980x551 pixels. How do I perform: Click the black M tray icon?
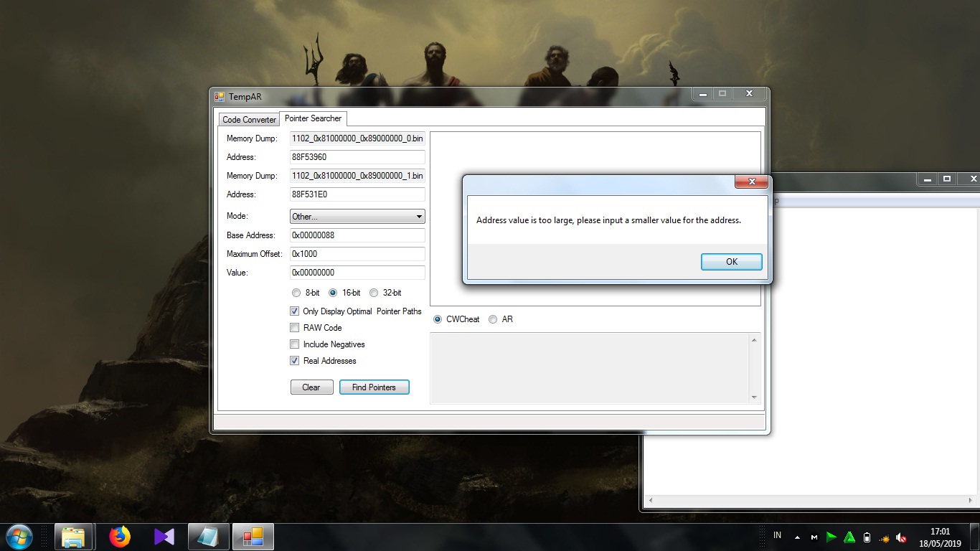pos(814,537)
